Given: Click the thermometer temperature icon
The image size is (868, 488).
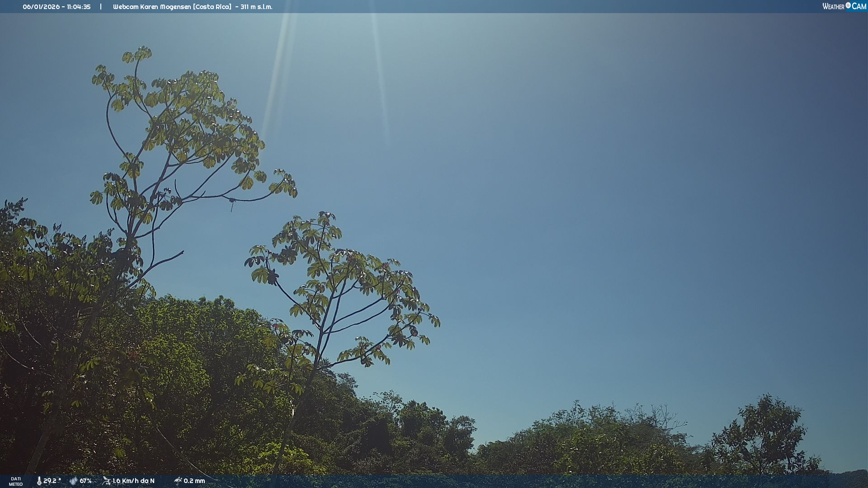Looking at the screenshot, I should point(39,481).
